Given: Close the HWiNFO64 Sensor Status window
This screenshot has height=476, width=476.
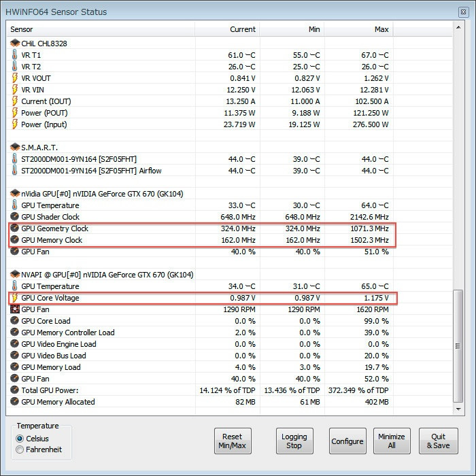Looking at the screenshot, I should coord(463,12).
